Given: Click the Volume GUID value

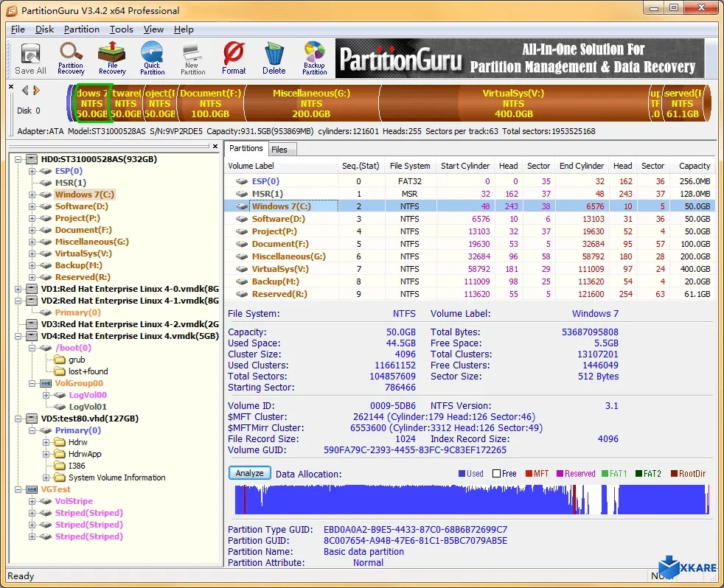Looking at the screenshot, I should point(414,450).
